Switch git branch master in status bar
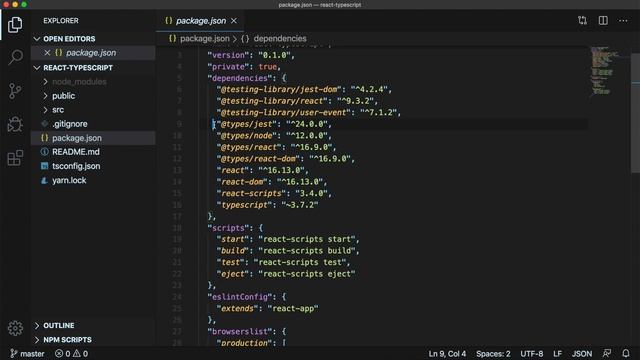The width and height of the screenshot is (640, 360). click(27, 353)
